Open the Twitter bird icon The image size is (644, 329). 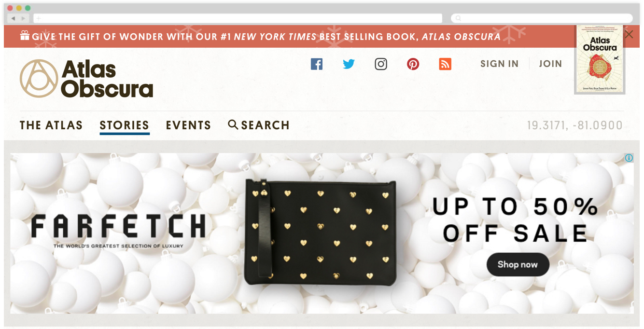click(x=349, y=64)
